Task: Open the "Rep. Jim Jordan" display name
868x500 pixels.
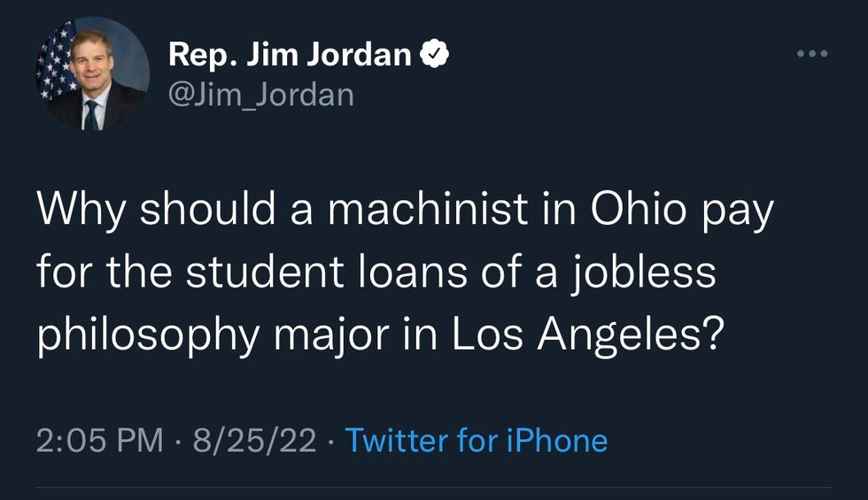Action: pyautogui.click(x=291, y=57)
